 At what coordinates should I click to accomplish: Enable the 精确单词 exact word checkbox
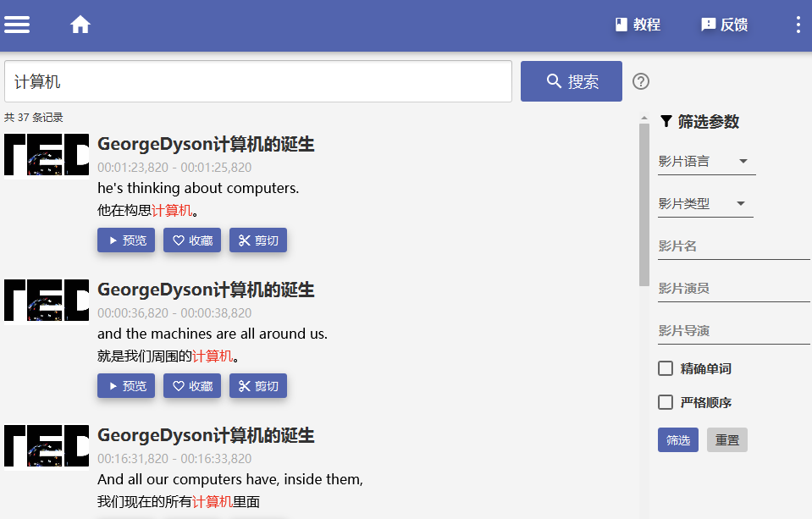[x=666, y=368]
